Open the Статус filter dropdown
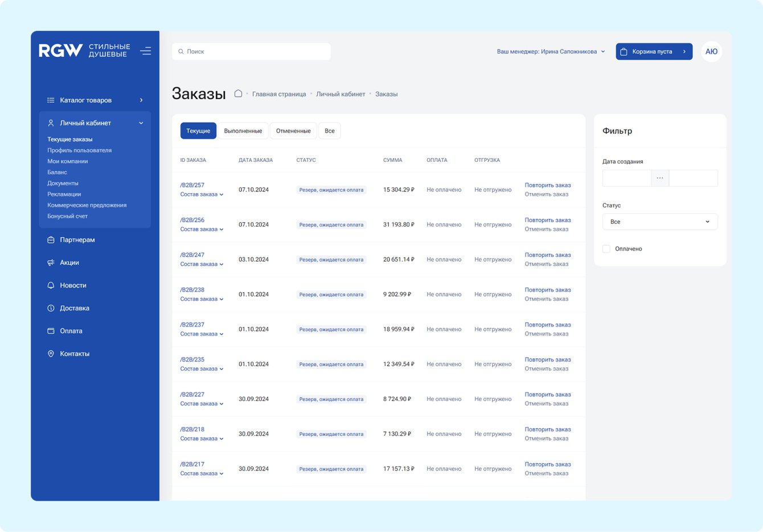 pyautogui.click(x=660, y=222)
